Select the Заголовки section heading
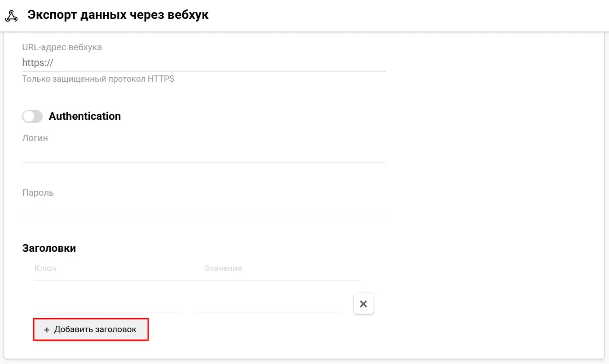 (49, 248)
